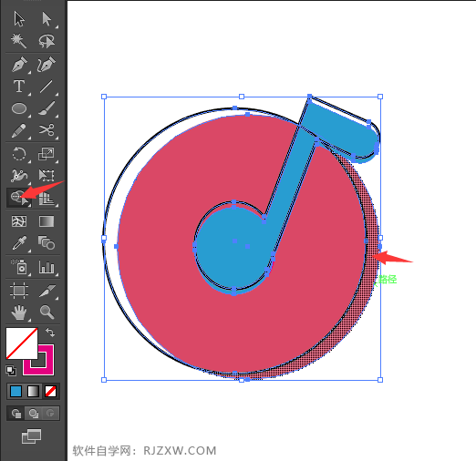This screenshot has width=476, height=461.
Task: Click the top-left bounding box handle
Action: click(x=104, y=97)
